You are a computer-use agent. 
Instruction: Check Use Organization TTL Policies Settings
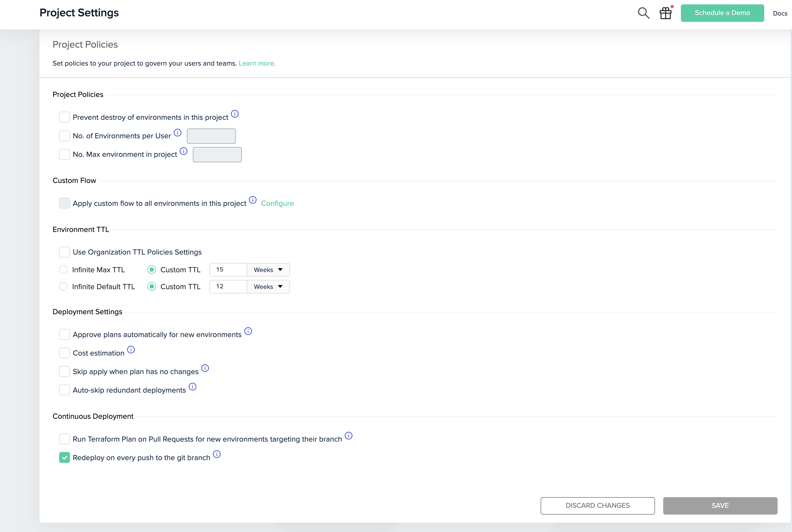coord(65,252)
